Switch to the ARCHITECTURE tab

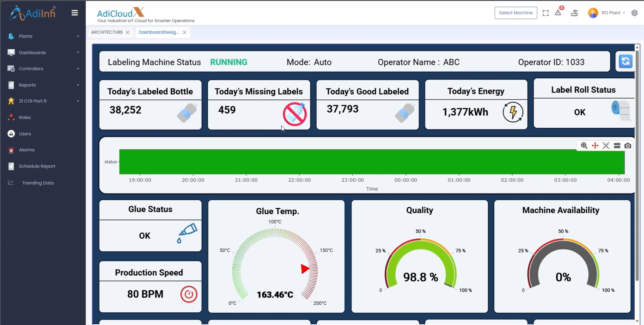(x=107, y=32)
